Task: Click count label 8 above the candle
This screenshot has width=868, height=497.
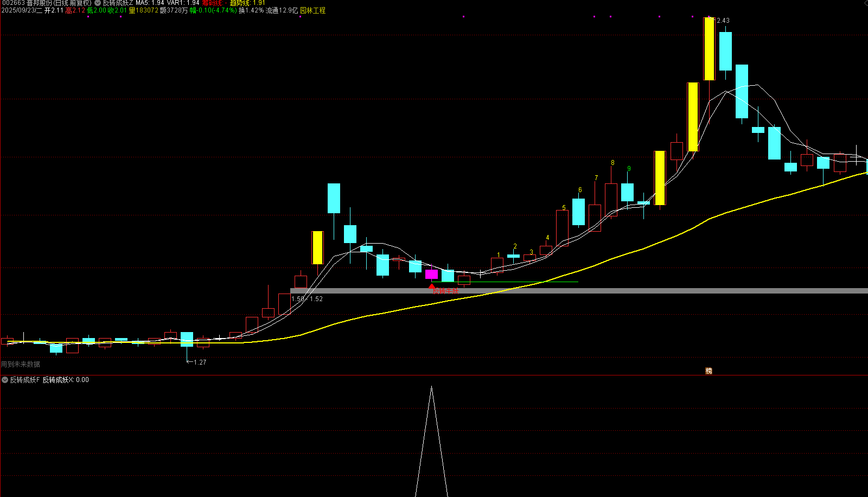Action: tap(612, 163)
